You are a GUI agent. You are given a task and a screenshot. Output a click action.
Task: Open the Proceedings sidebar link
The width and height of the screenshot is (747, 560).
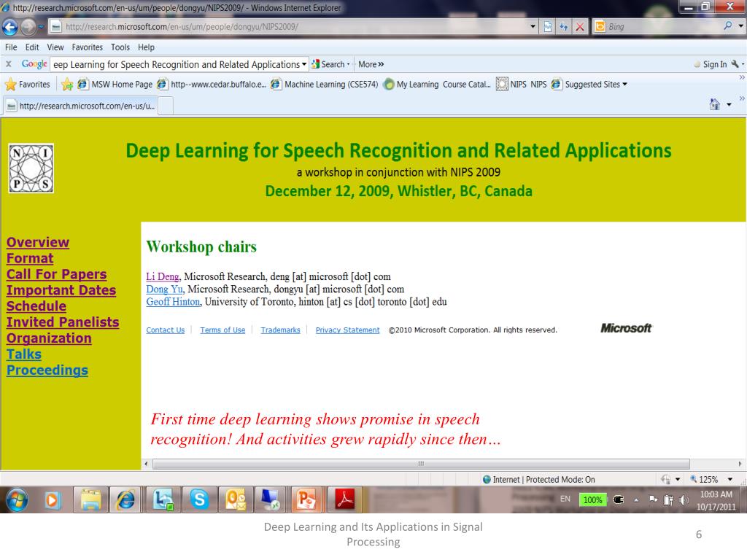point(47,370)
